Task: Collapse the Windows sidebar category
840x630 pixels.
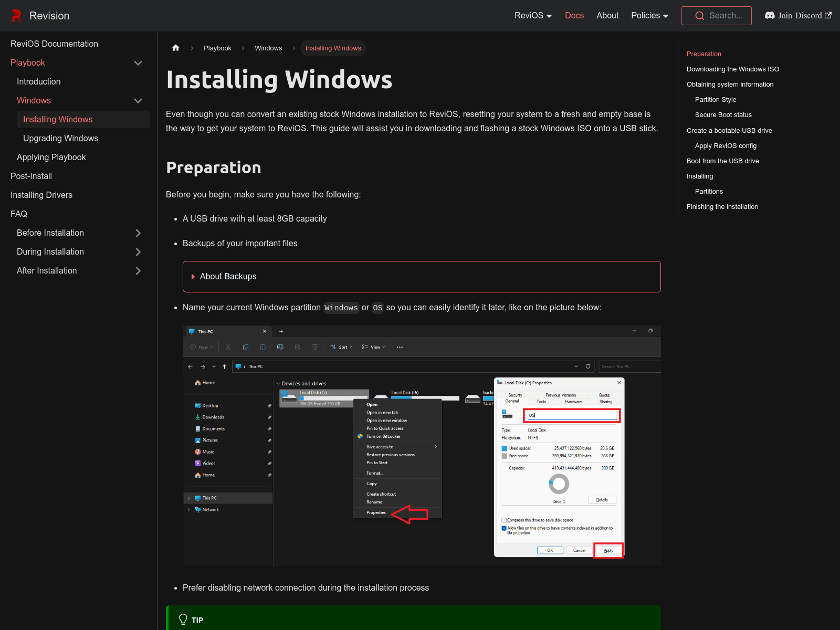Action: (138, 101)
